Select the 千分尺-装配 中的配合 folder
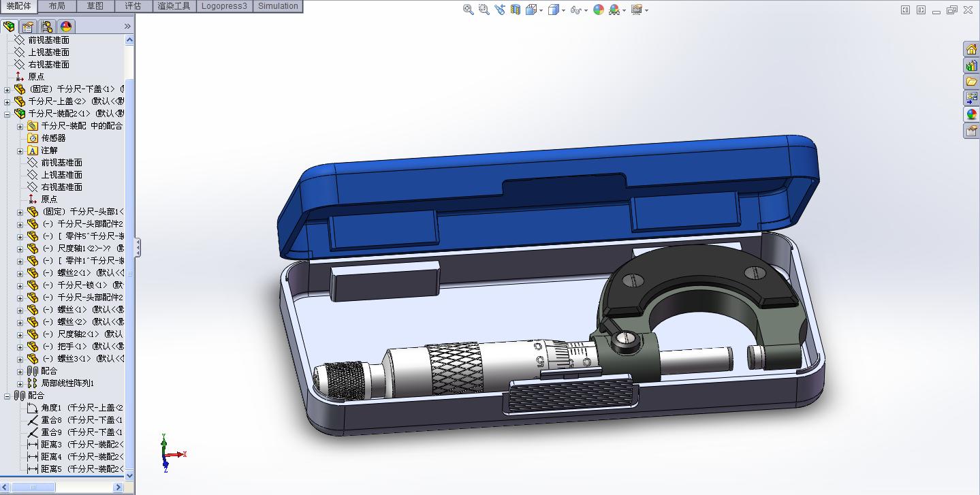Screen dimensions: 980x495 75,126
